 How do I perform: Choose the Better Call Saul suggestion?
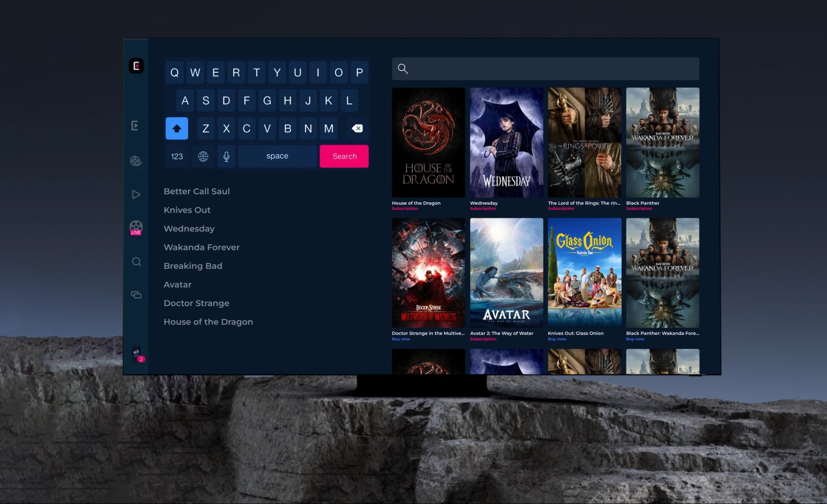click(x=197, y=191)
